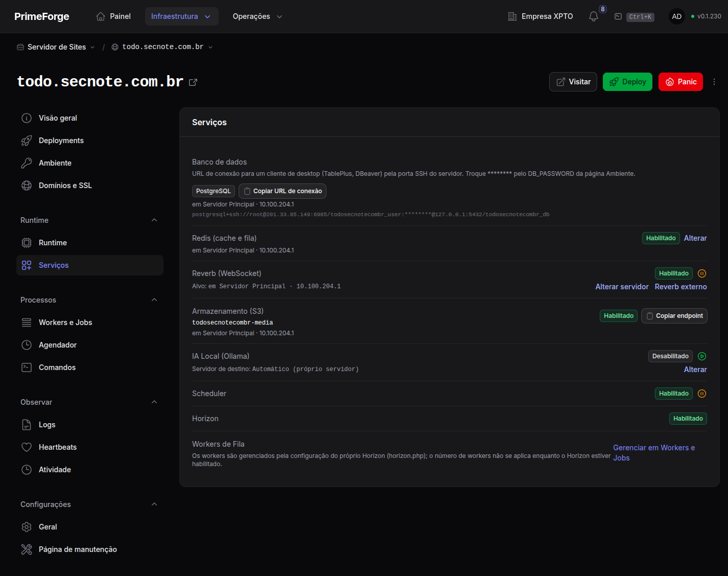Click the postgresql+ssh connection URL text
Screen dimensions: 728x576
pyautogui.click(x=370, y=215)
